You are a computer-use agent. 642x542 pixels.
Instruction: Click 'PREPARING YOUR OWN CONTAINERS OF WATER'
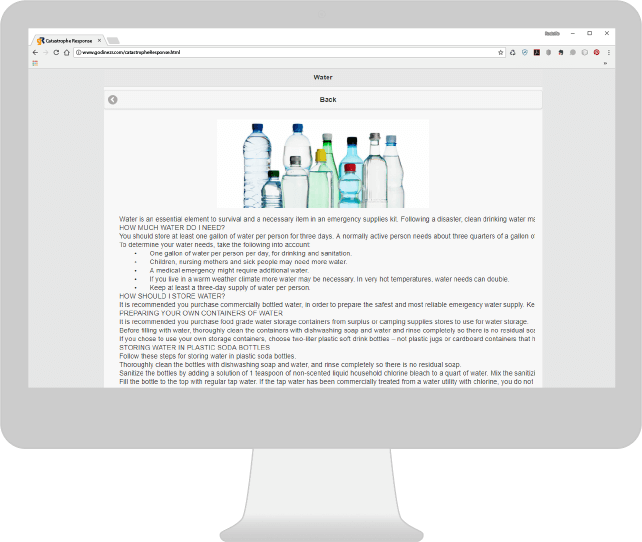201,313
